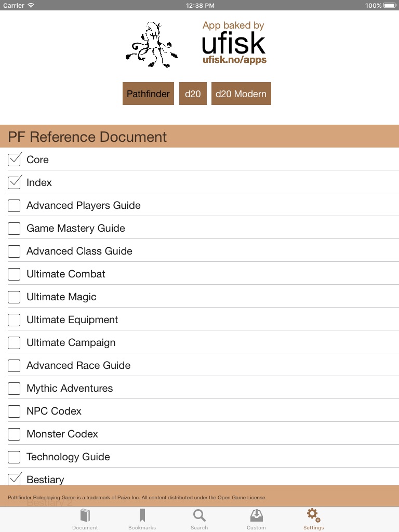Uncheck the Index checkbox
Viewport: 399px width, 532px height.
(x=15, y=182)
